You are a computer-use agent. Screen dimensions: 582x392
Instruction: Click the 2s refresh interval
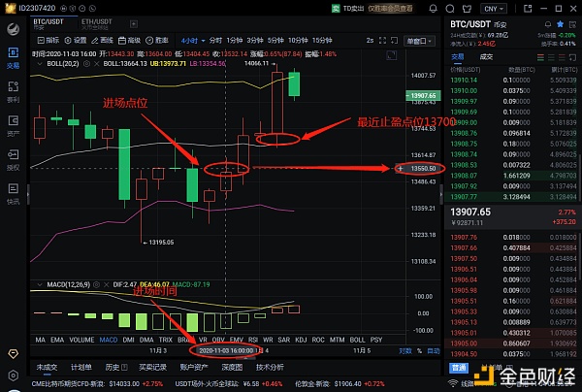(370, 41)
